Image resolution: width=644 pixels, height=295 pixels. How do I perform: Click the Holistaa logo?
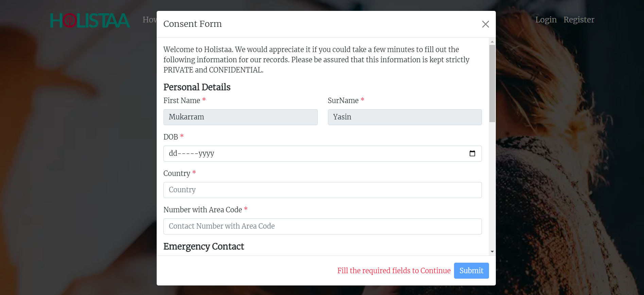[90, 20]
